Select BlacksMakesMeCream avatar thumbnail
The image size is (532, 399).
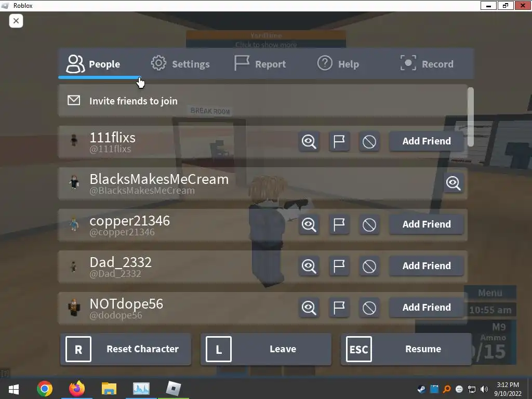(x=74, y=182)
